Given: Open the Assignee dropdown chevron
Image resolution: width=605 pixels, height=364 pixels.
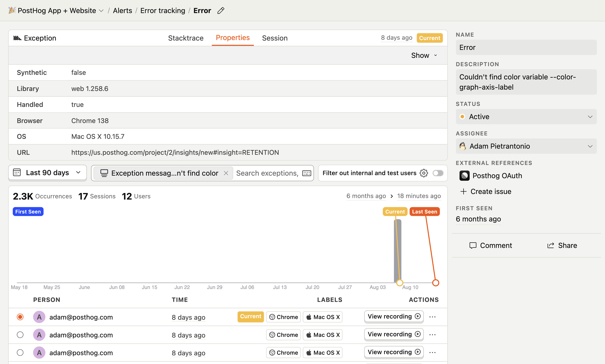Looking at the screenshot, I should pos(590,146).
